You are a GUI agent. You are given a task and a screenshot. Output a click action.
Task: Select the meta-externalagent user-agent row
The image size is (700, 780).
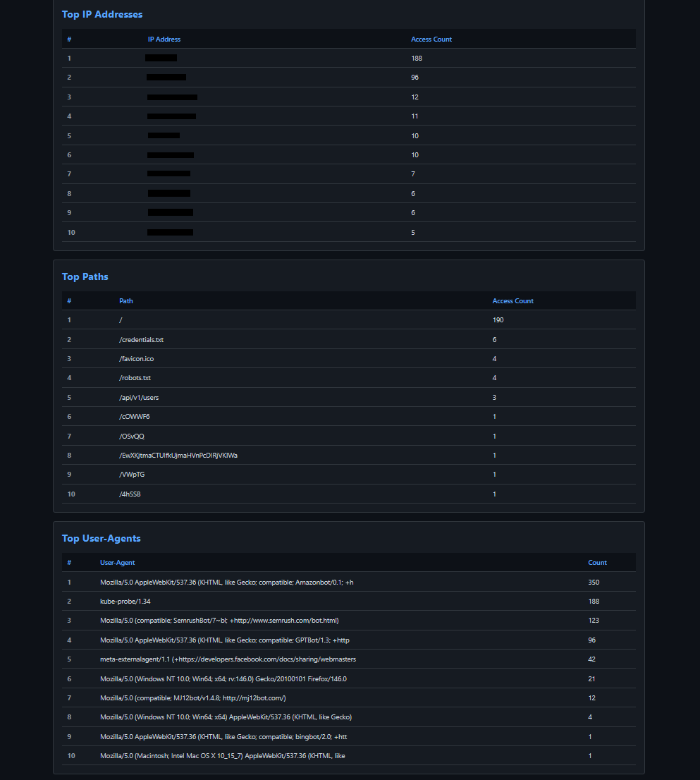click(227, 659)
